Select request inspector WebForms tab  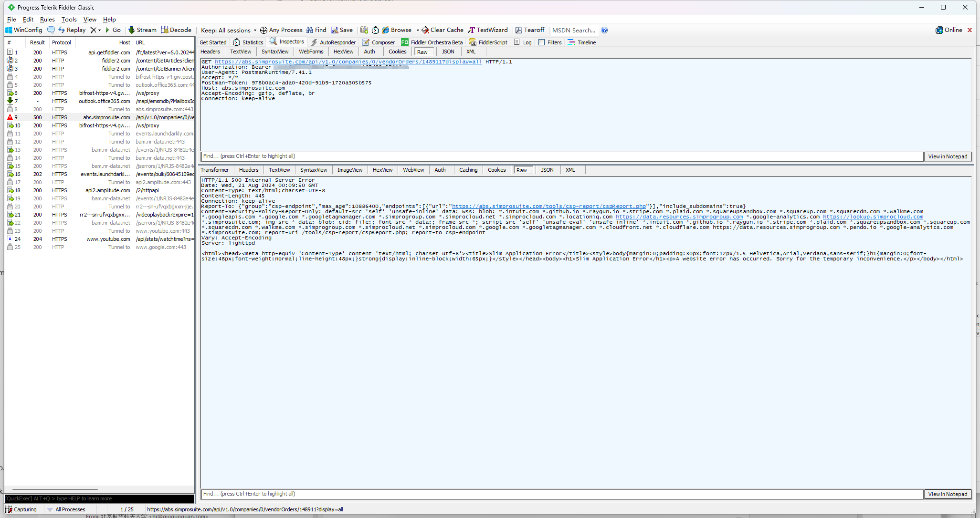(x=311, y=52)
